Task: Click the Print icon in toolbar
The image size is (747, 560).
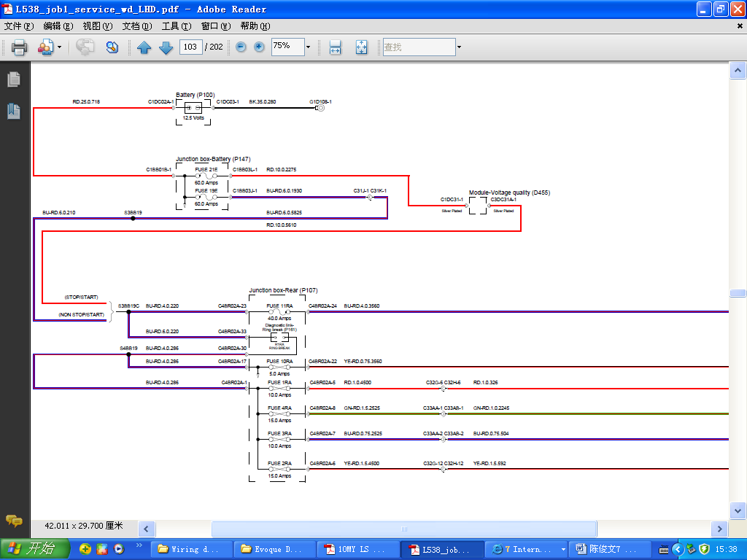Action: (19, 47)
